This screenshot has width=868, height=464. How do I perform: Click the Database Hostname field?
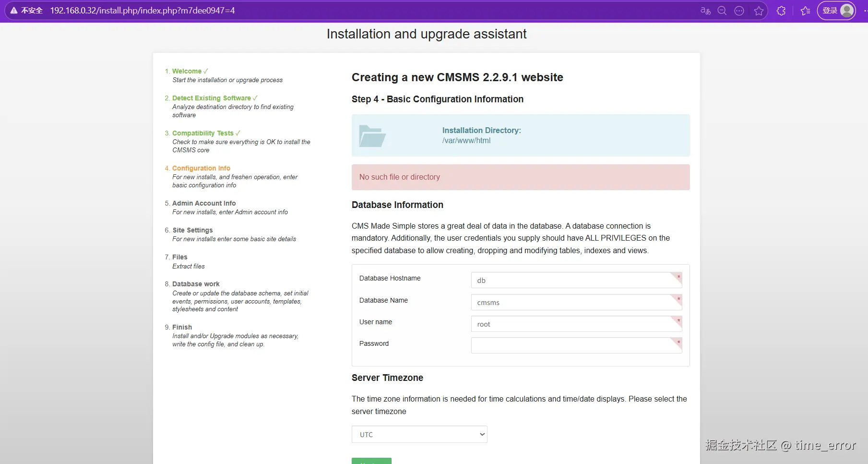pos(576,281)
